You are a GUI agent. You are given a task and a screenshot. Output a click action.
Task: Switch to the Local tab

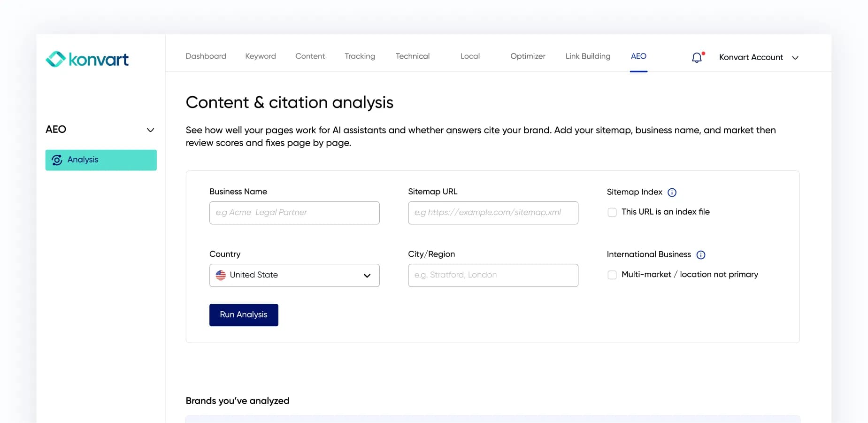pyautogui.click(x=470, y=56)
